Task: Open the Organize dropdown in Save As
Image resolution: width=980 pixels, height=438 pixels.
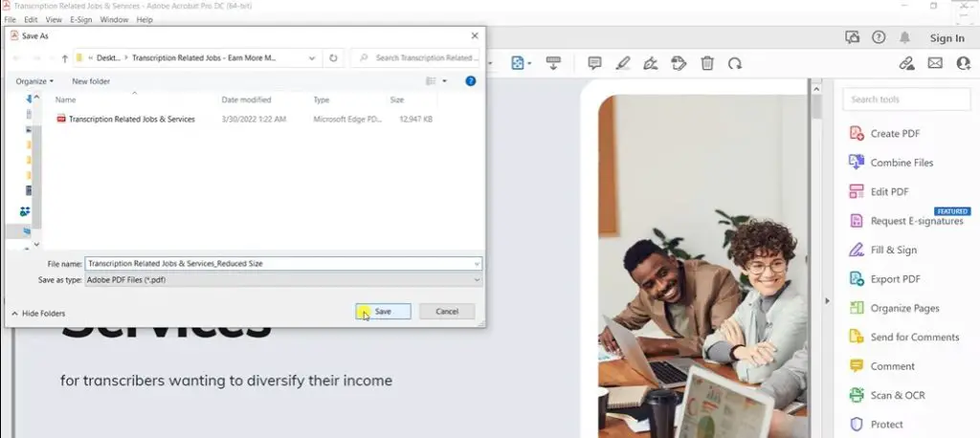Action: [34, 81]
